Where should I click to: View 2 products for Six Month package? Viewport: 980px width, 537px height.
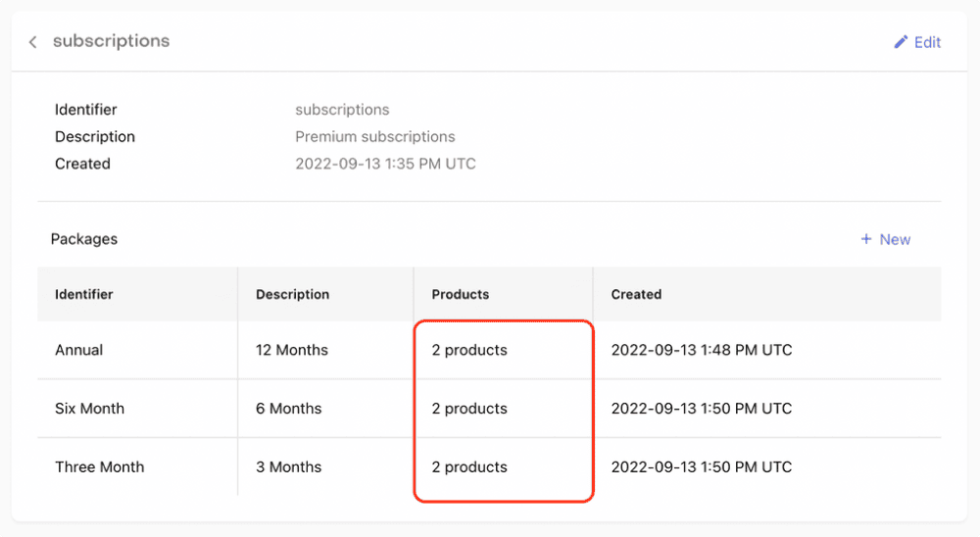point(469,409)
